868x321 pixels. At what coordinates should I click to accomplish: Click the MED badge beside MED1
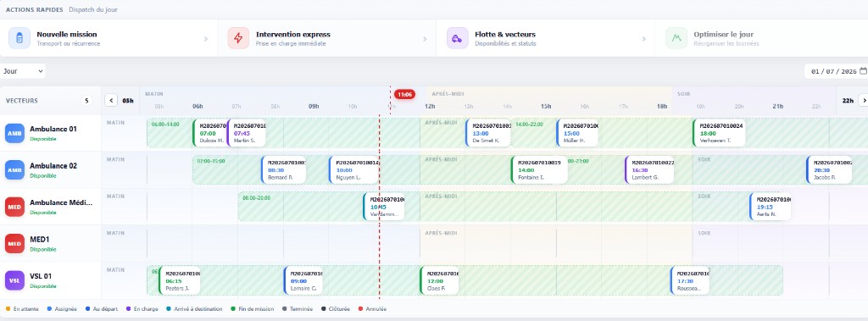point(15,244)
